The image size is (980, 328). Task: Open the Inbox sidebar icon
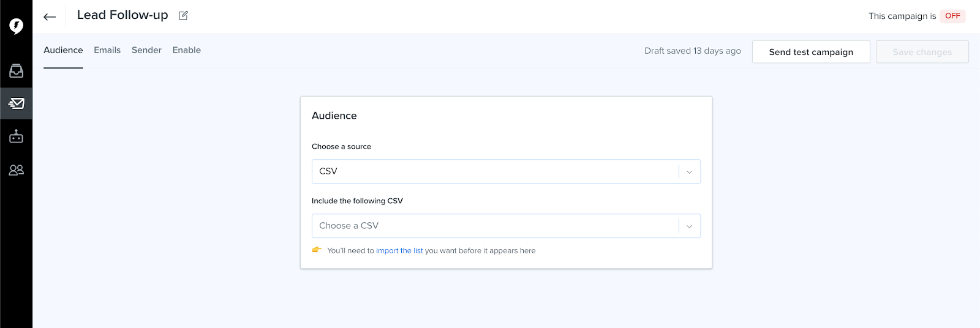pyautogui.click(x=16, y=71)
